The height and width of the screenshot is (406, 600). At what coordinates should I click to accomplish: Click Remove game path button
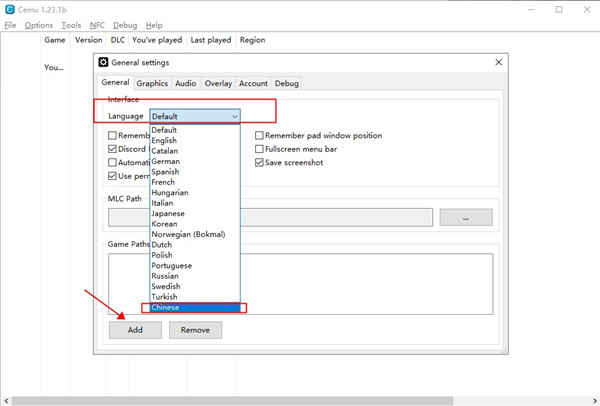point(195,330)
